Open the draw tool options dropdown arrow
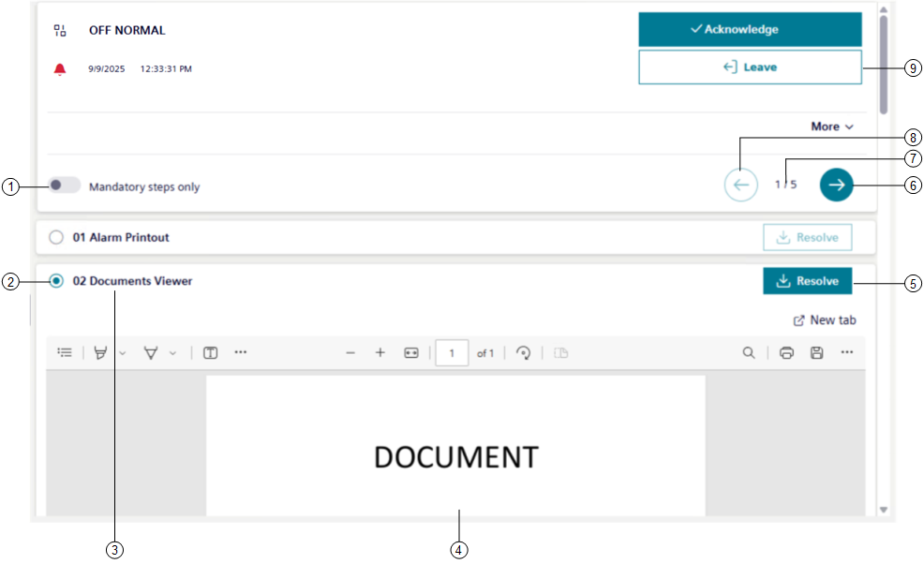The width and height of the screenshot is (924, 564). (172, 353)
